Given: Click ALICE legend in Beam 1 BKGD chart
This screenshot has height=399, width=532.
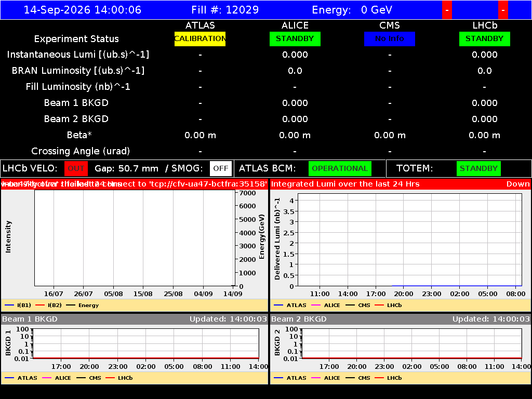Looking at the screenshot, I should pos(57,378).
